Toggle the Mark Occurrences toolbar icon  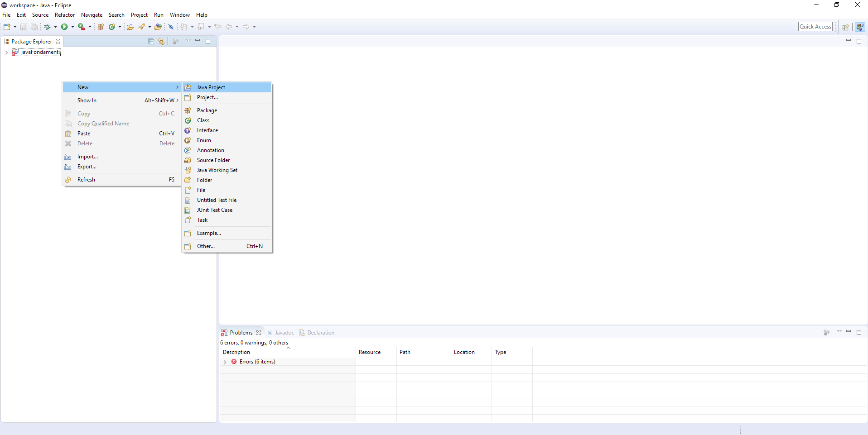pos(171,27)
